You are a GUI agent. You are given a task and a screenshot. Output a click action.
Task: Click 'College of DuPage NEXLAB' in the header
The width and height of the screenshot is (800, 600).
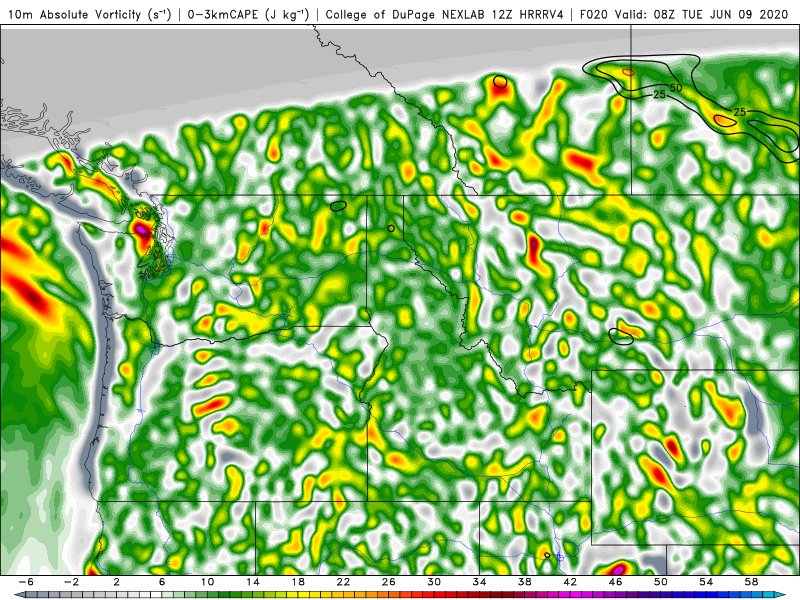coord(406,14)
